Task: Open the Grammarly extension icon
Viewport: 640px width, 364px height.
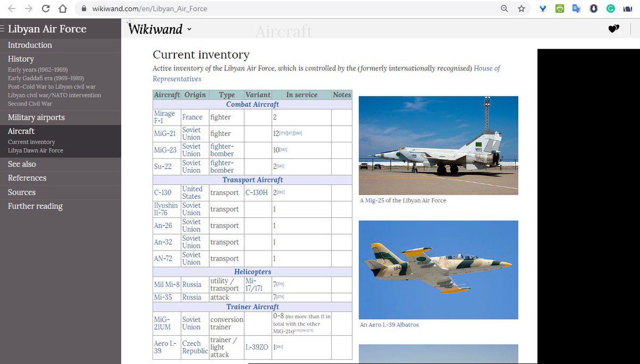Action: 611,9
